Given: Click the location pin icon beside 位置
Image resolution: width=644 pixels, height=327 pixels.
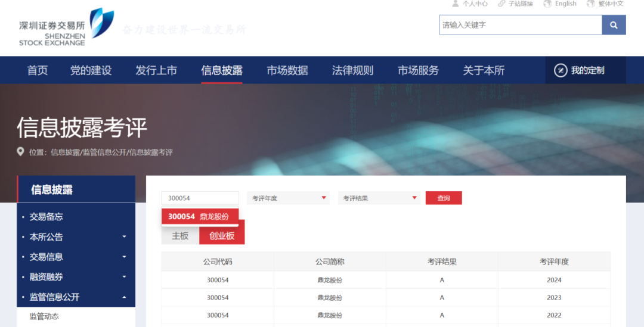Looking at the screenshot, I should click(20, 152).
